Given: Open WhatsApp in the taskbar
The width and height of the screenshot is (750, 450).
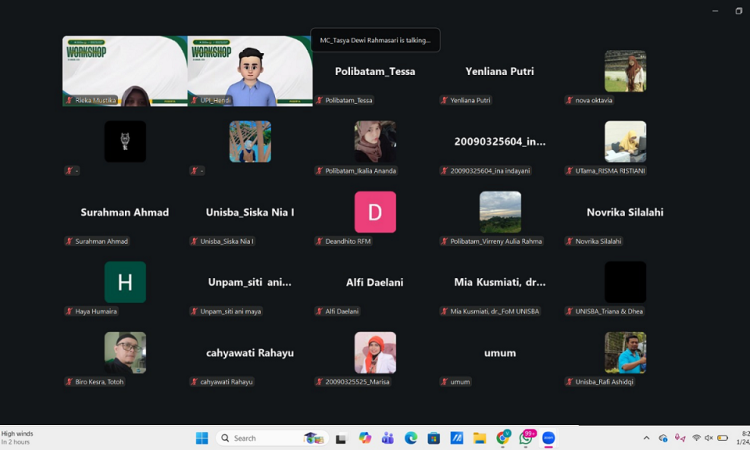Looking at the screenshot, I should 526,438.
